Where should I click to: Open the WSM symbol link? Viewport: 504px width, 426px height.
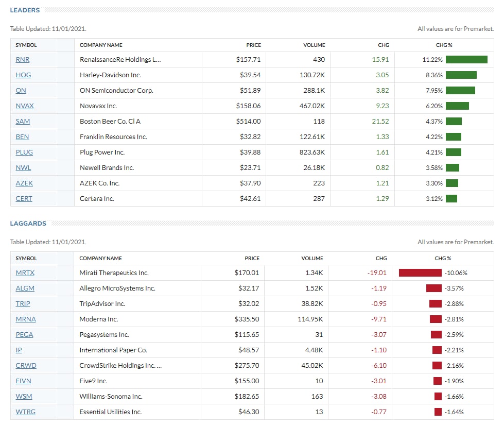24,396
